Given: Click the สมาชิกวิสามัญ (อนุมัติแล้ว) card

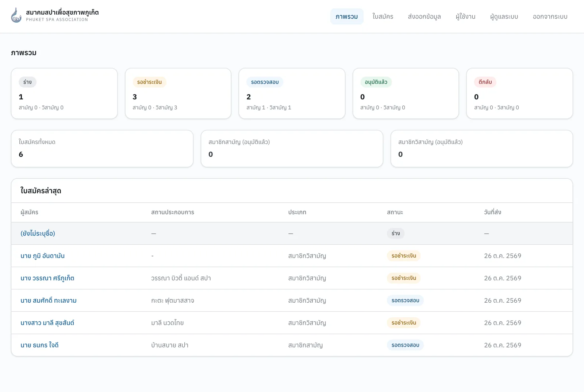Looking at the screenshot, I should point(482,149).
